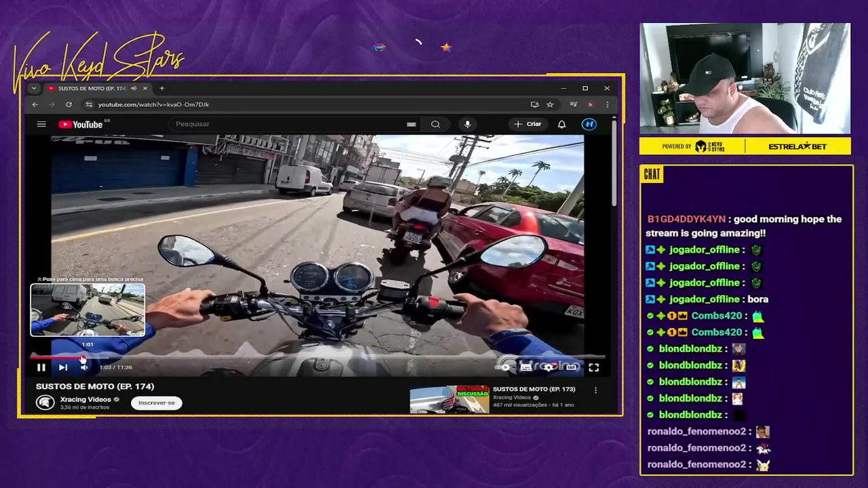The width and height of the screenshot is (868, 488).
Task: Open the YouTube guide hamburger menu
Action: (x=41, y=124)
